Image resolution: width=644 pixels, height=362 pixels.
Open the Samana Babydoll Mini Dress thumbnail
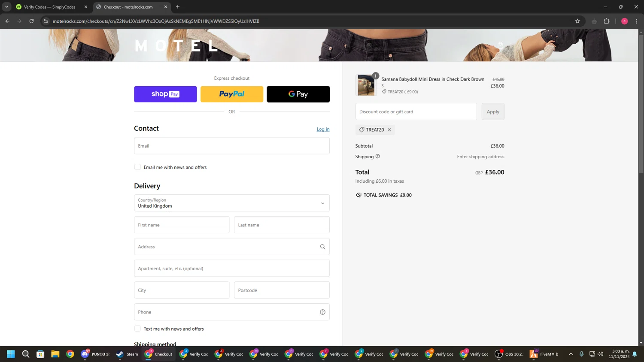pyautogui.click(x=366, y=85)
